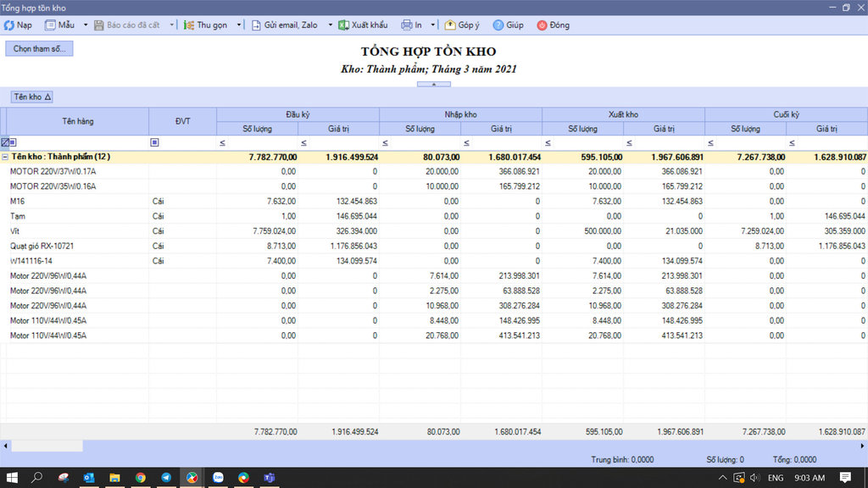868x488 pixels.
Task: Open the notification center icon
Action: (x=845, y=478)
